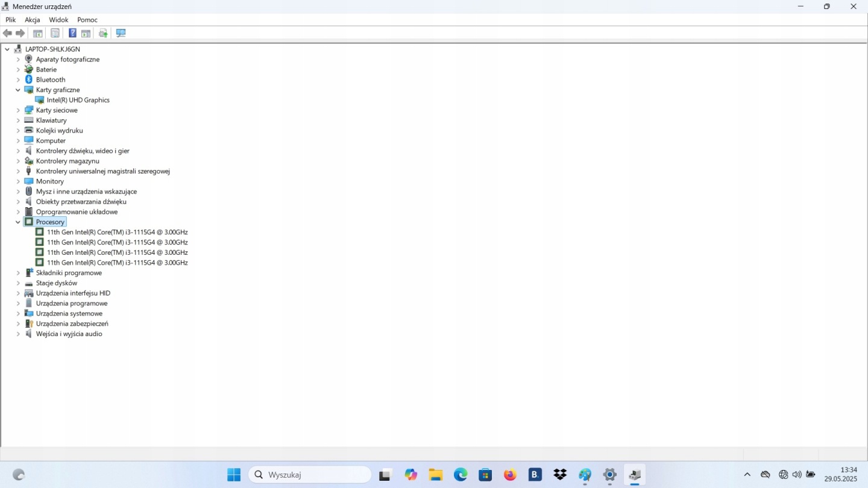Click the Bluetooth category icon

tap(29, 80)
